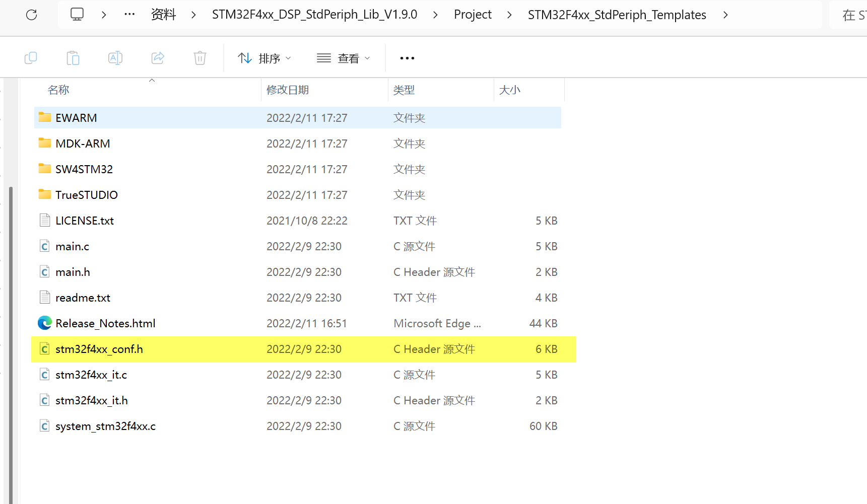Click C Header 源文件 type of main.h
Viewport: 867px width, 504px height.
pyautogui.click(x=434, y=271)
